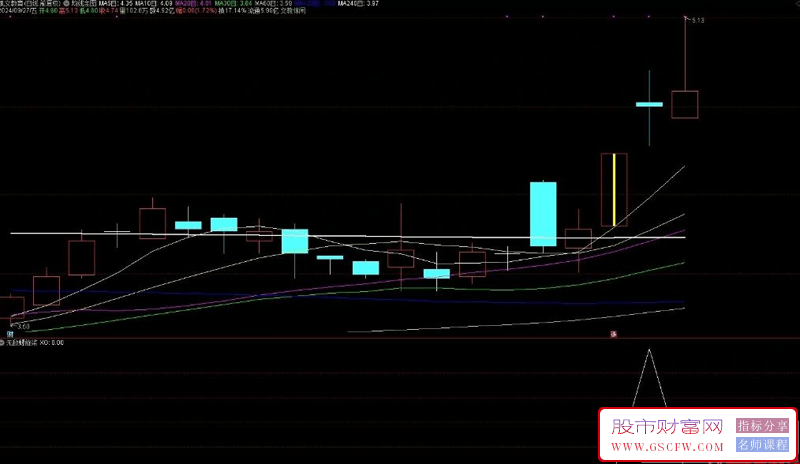800x464 pixels.
Task: Click the round icon before the main indicator name
Action: pos(66,3)
